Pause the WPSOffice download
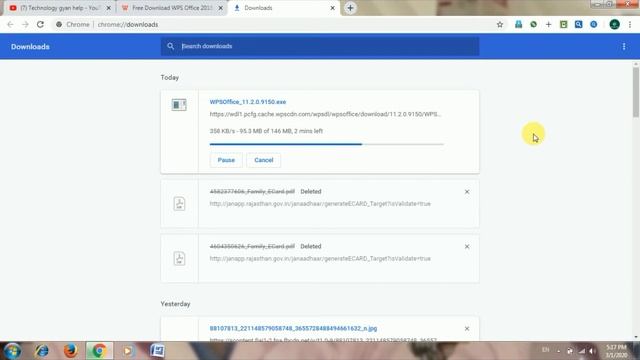The image size is (640, 360). pyautogui.click(x=226, y=160)
